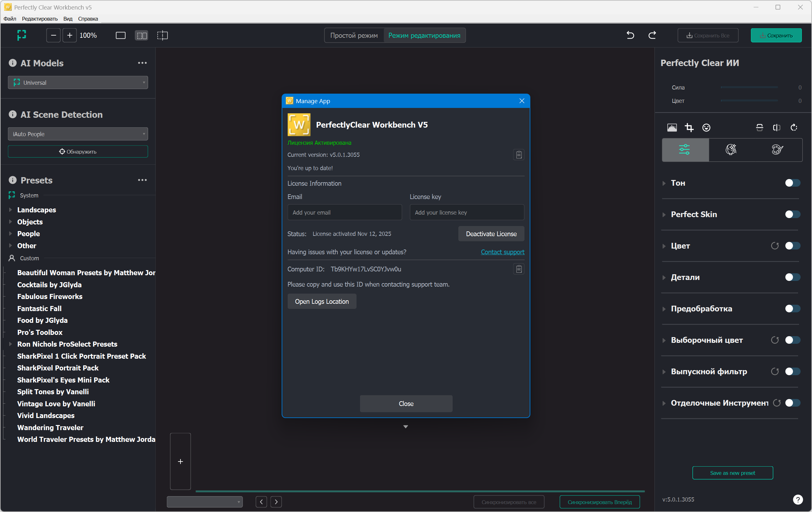This screenshot has height=512, width=812.
Task: Open the Справка menu
Action: (x=88, y=19)
